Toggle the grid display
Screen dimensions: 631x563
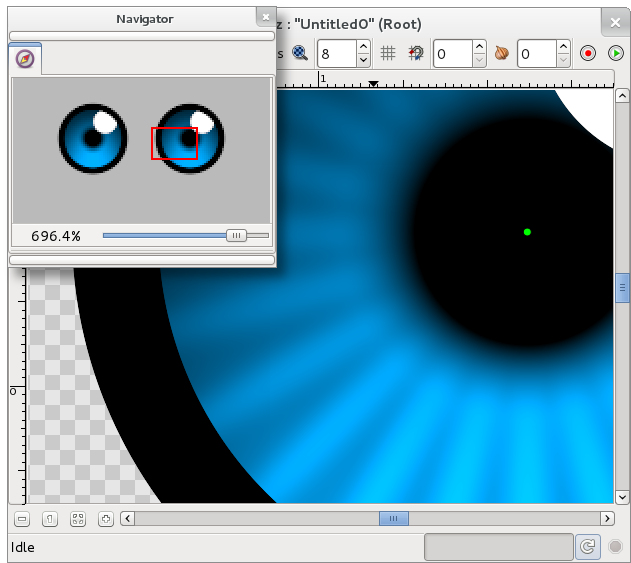coord(388,53)
